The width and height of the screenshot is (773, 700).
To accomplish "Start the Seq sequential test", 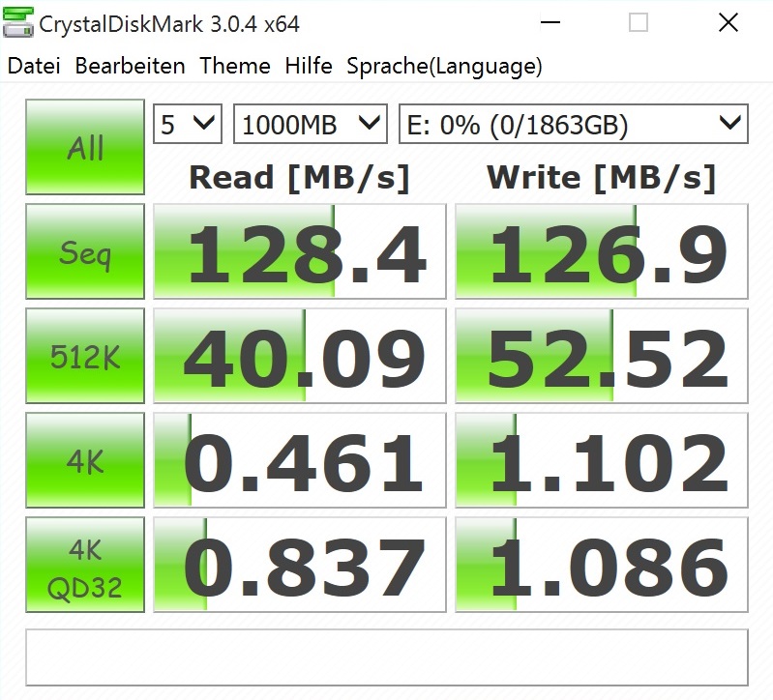I will coord(85,253).
